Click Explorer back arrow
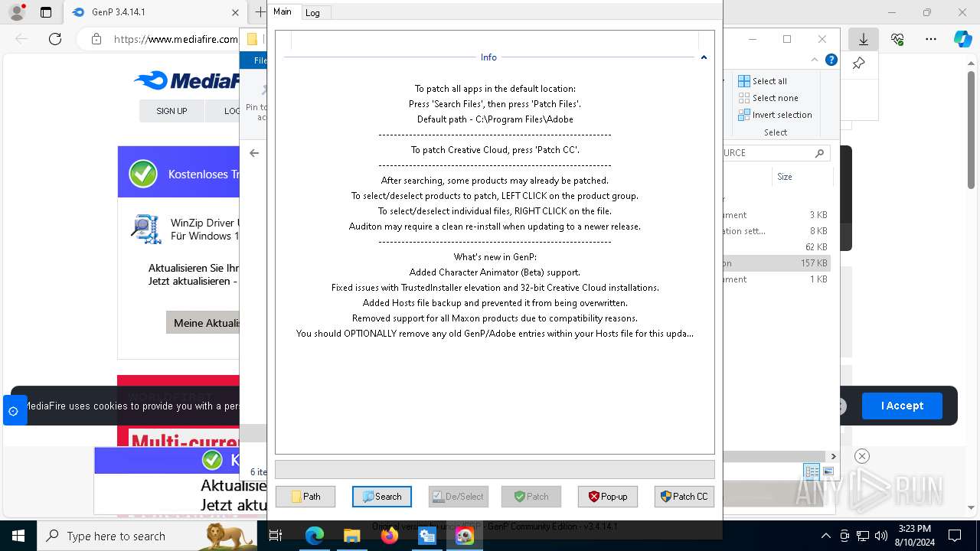This screenshot has width=980, height=551. pos(254,153)
